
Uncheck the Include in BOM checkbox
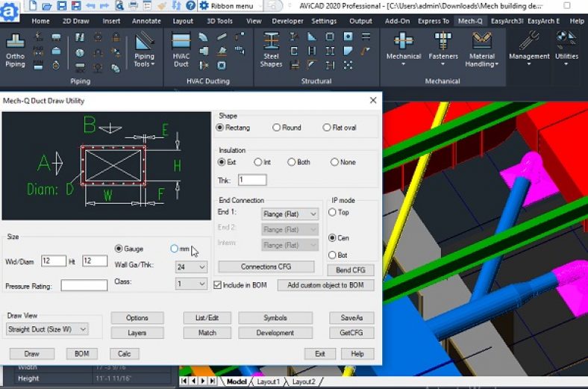[x=218, y=285]
